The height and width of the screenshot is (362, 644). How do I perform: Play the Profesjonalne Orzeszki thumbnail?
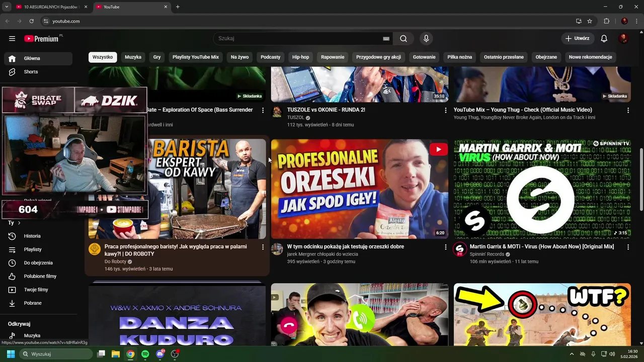(359, 189)
